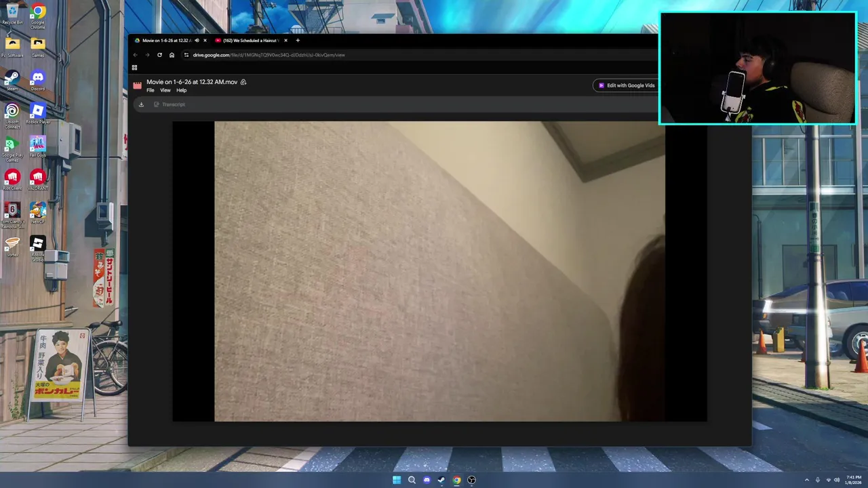Open volume control from the tray
Screen dimensions: 868x488
tap(837, 480)
